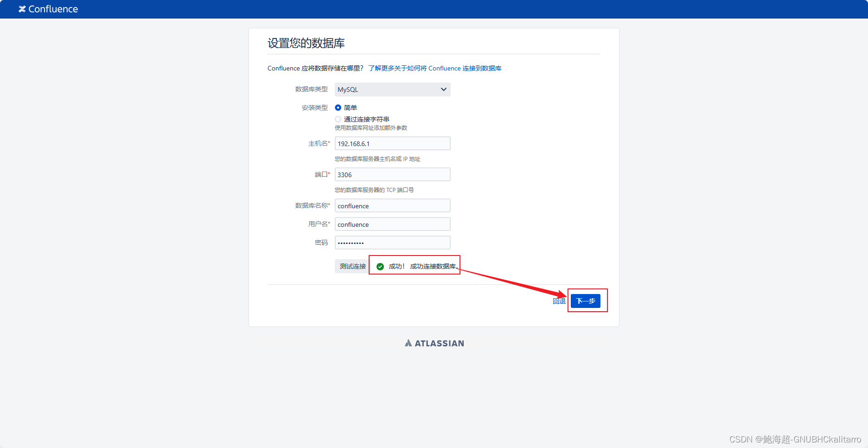The height and width of the screenshot is (448, 868).
Task: Click the 用户名 input field
Action: point(392,224)
